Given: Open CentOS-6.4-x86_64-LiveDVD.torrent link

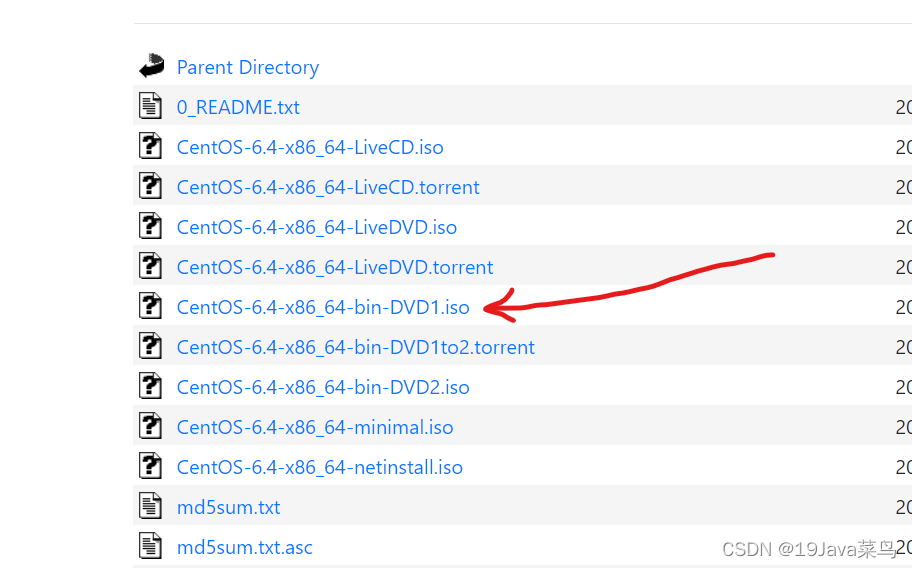Looking at the screenshot, I should coord(335,268).
